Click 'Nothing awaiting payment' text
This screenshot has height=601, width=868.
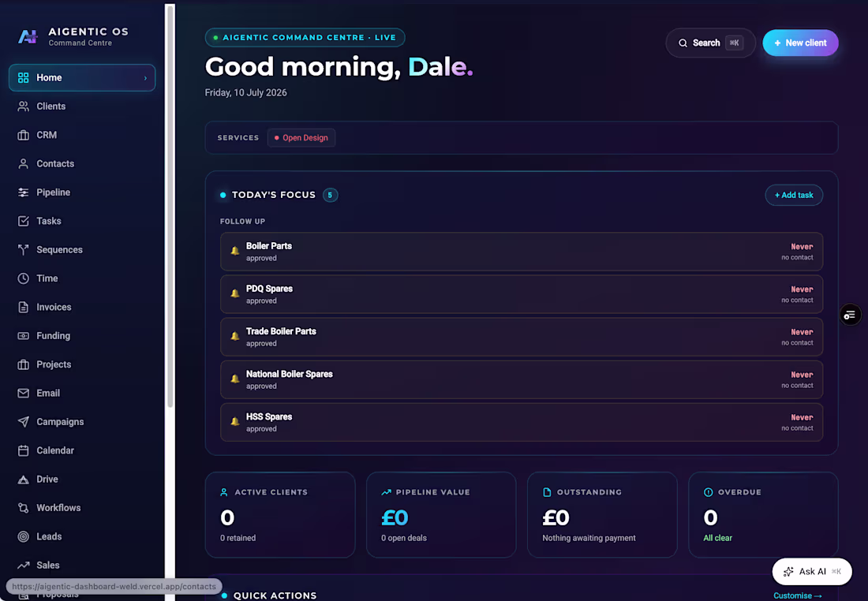tap(589, 538)
